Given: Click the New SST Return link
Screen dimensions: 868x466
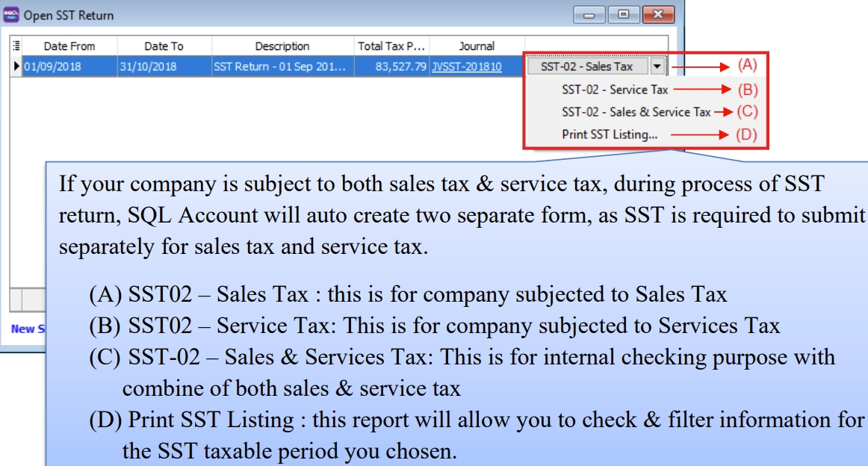Looking at the screenshot, I should click(x=22, y=327).
